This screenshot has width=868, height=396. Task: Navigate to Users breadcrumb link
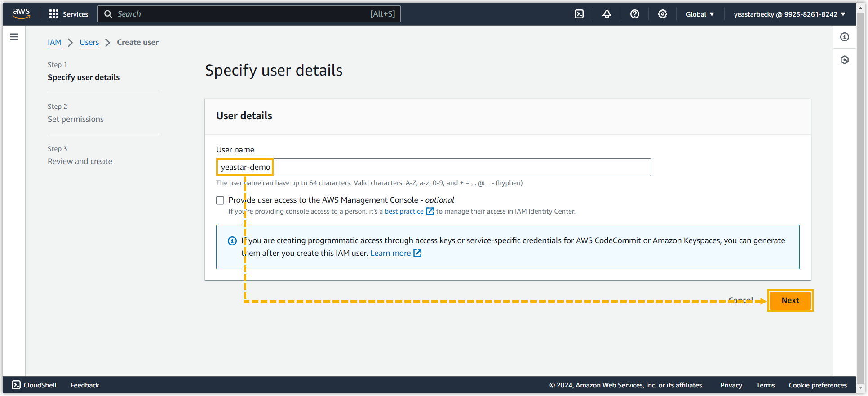pyautogui.click(x=89, y=42)
